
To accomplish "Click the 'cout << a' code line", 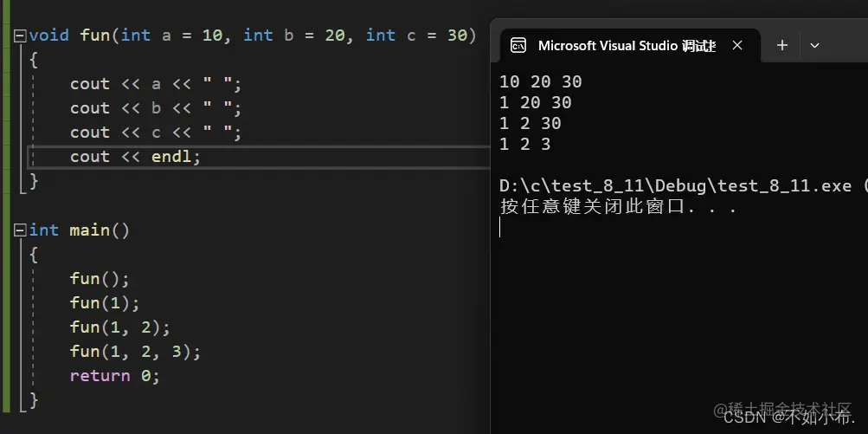I will 156,84.
